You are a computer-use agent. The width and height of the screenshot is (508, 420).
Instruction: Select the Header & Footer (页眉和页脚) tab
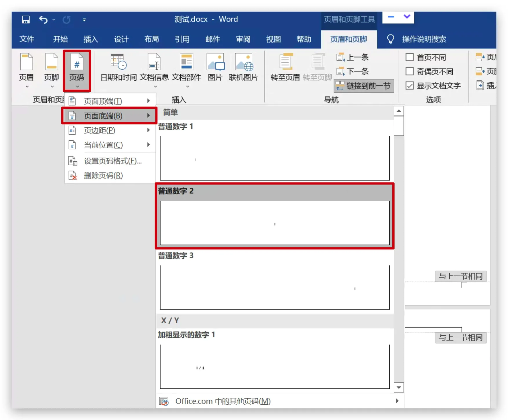[x=349, y=39]
